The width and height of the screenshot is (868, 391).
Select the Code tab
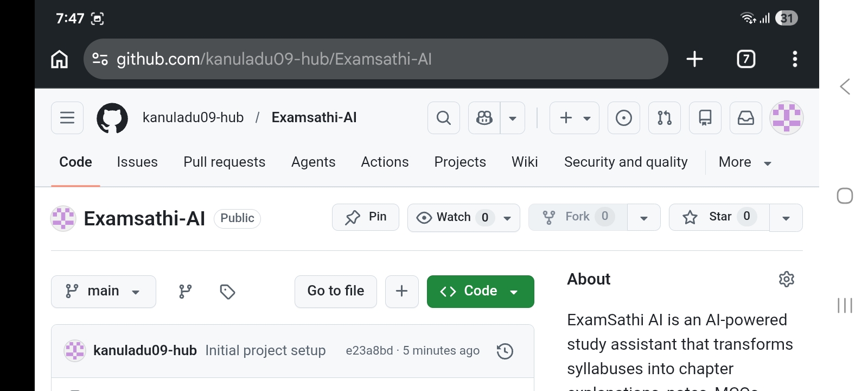tap(75, 162)
